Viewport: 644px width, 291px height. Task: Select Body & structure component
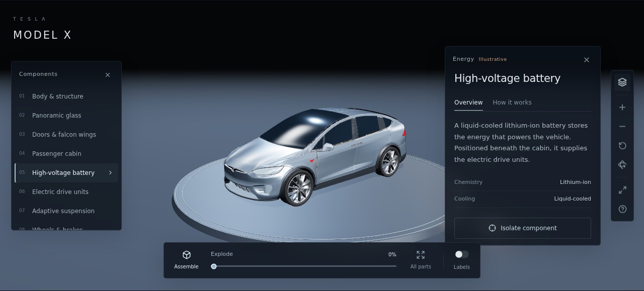[x=66, y=96]
